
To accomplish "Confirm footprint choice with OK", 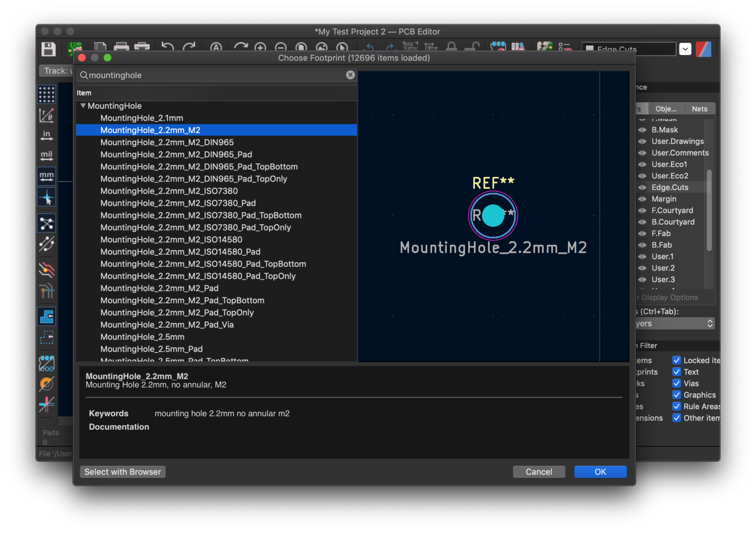I will (600, 471).
